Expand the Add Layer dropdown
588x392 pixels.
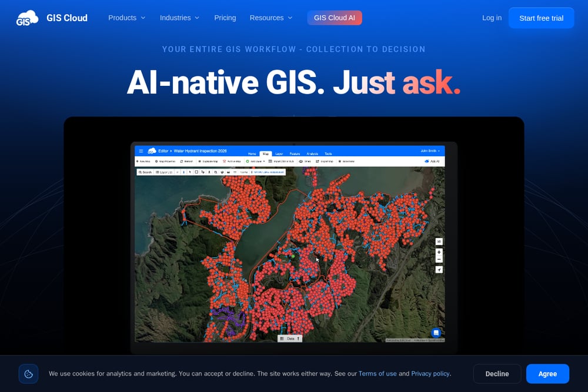pyautogui.click(x=255, y=161)
